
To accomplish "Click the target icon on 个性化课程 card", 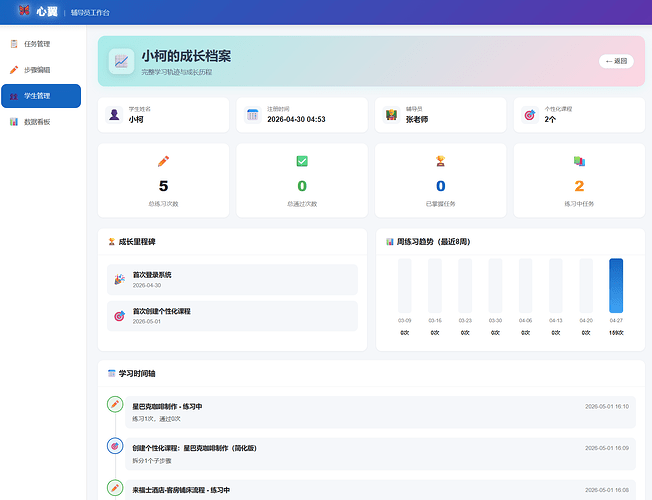I will (530, 114).
